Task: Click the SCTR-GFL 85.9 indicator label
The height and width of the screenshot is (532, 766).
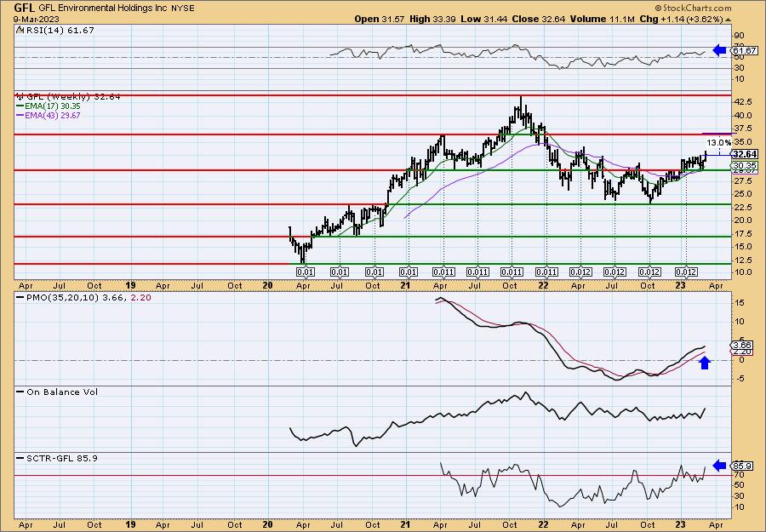Action: point(61,458)
